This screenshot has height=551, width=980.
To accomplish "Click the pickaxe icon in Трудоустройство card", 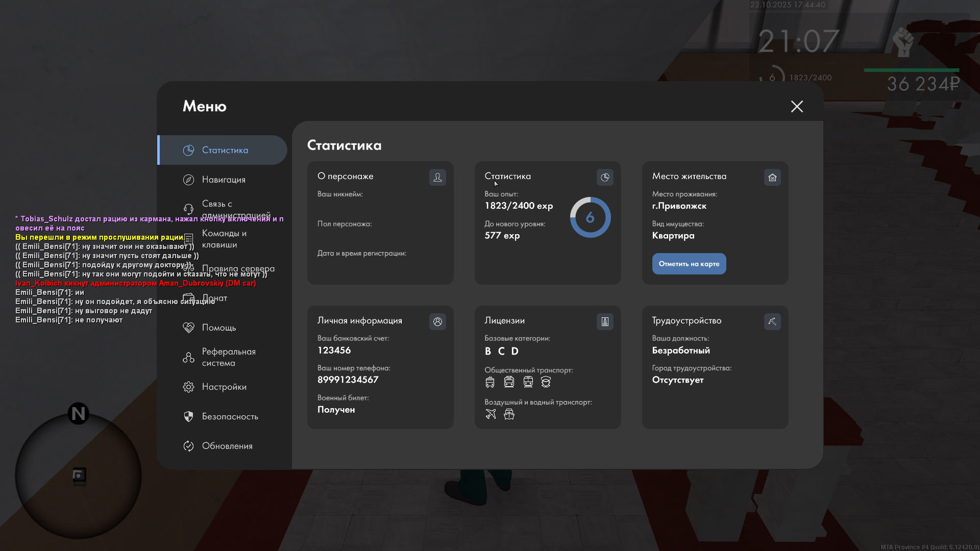I will pos(772,322).
